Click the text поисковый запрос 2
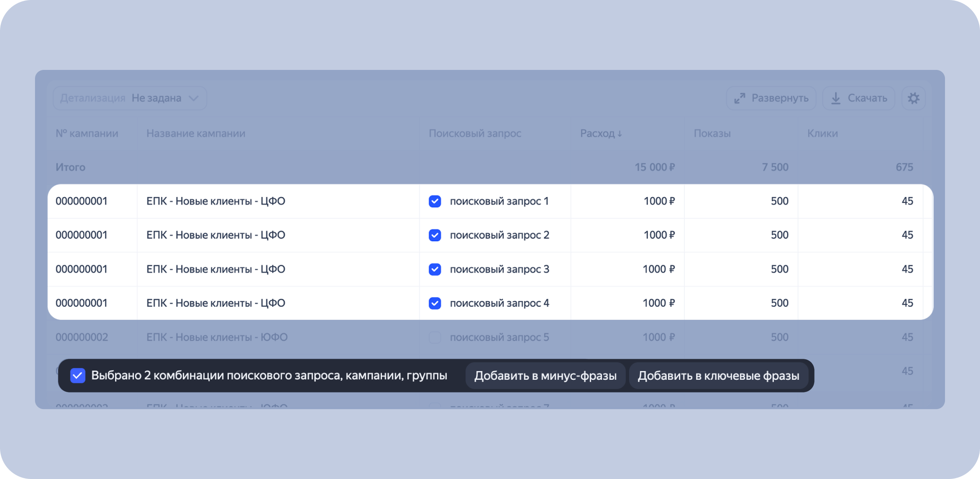 [500, 235]
